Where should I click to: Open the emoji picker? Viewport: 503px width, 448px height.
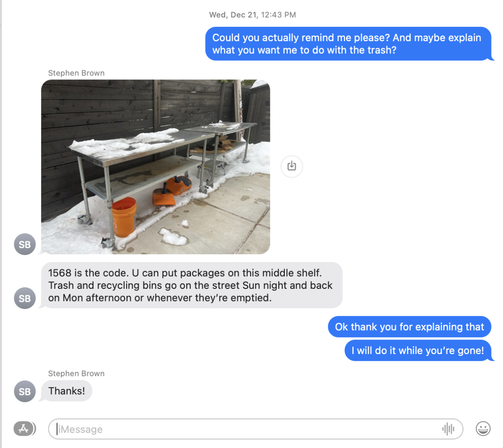coord(483,429)
